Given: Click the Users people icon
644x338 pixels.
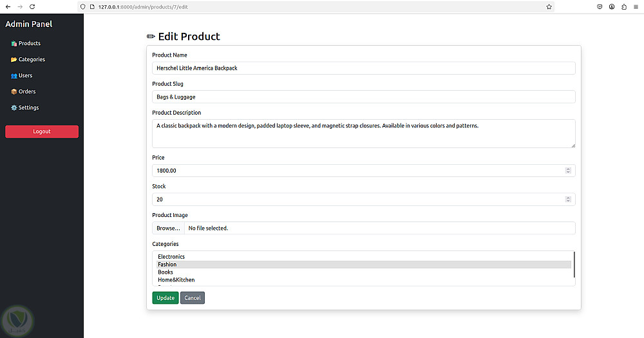Looking at the screenshot, I should [14, 76].
